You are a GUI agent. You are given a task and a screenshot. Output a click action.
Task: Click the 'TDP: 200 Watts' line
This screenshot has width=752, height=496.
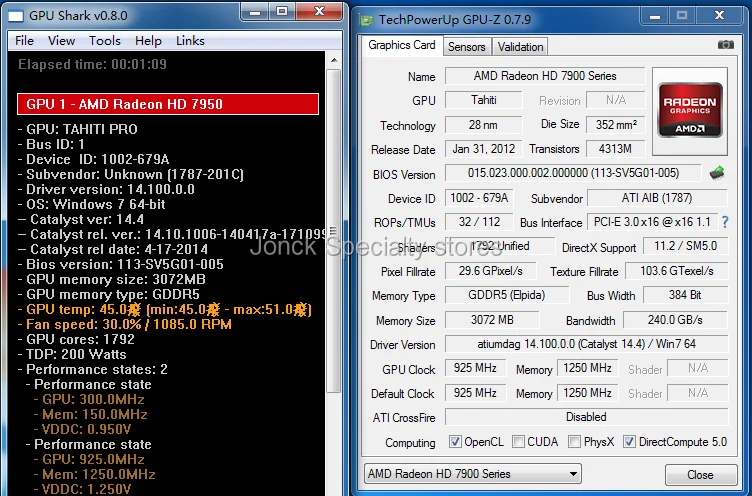click(x=72, y=354)
